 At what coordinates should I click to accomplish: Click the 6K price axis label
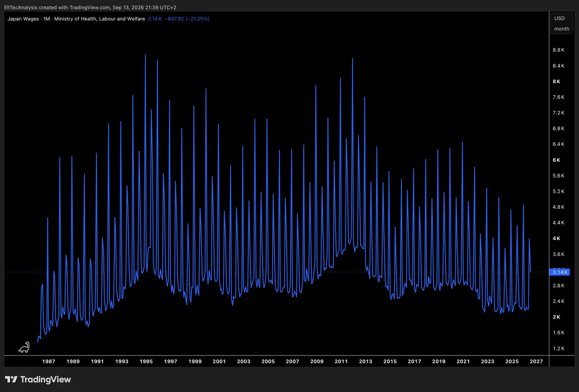pyautogui.click(x=557, y=160)
